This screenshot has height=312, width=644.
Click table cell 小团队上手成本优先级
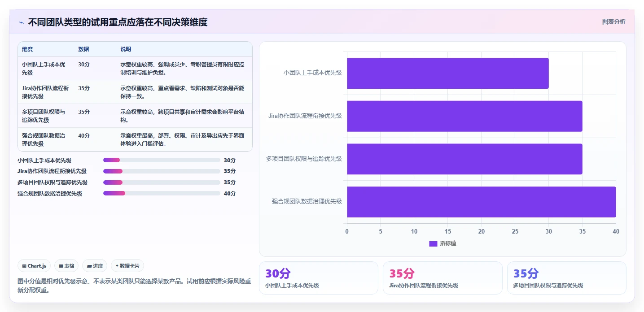pos(44,68)
